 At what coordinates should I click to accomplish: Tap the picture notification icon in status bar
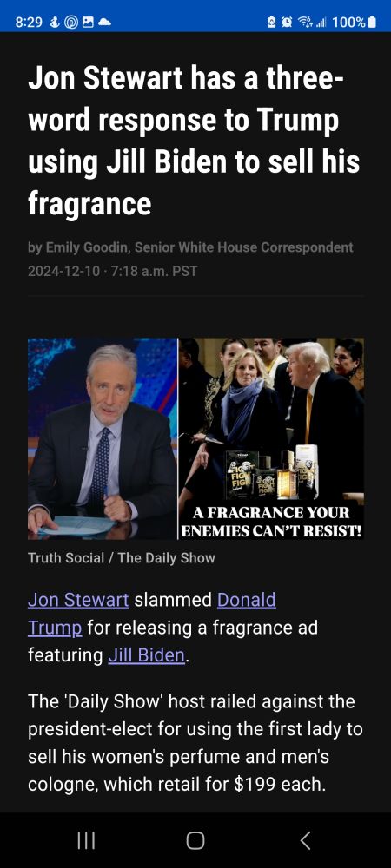click(x=88, y=23)
